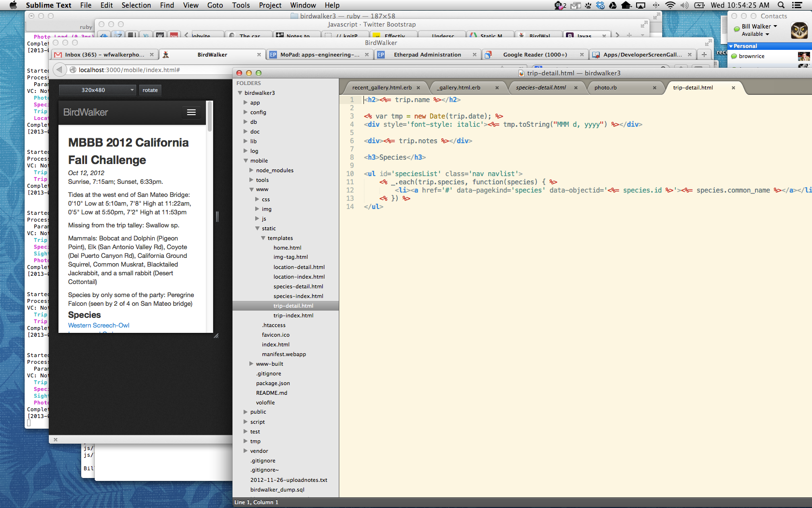Image resolution: width=812 pixels, height=508 pixels.
Task: Switch to Etherpad Administration browser tab
Action: point(427,55)
